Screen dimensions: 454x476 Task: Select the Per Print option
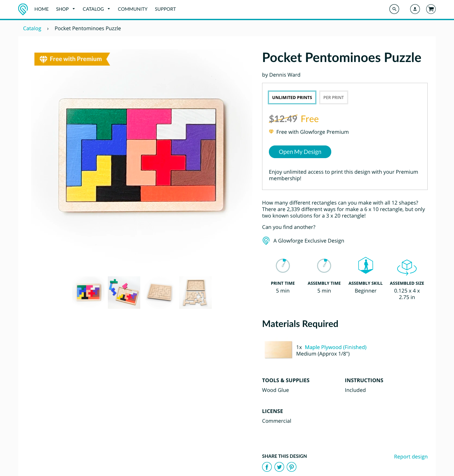click(334, 97)
